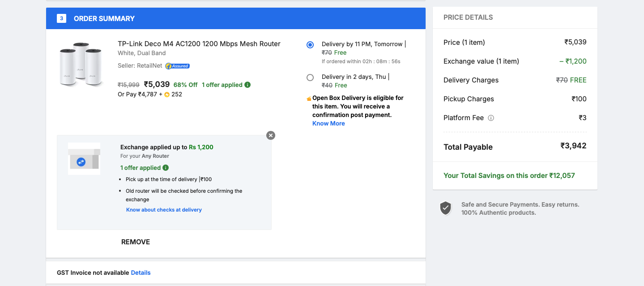
Task: Click the info icon in the exchange offer box
Action: (x=166, y=168)
